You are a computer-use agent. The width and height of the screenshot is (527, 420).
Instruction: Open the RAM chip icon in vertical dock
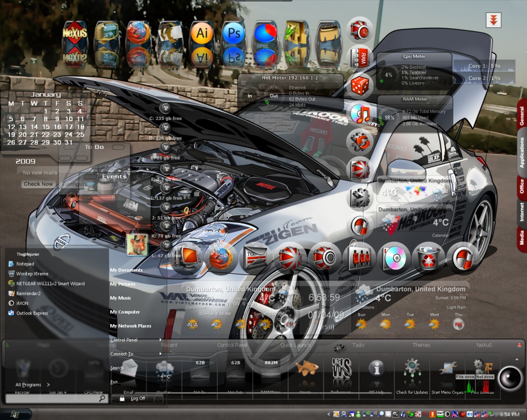pyautogui.click(x=360, y=58)
